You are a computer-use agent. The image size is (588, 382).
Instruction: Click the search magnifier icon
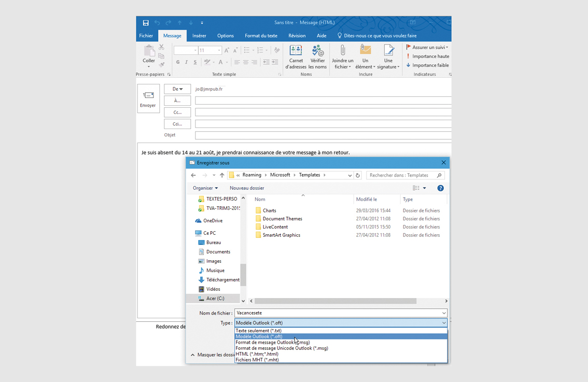pyautogui.click(x=439, y=175)
